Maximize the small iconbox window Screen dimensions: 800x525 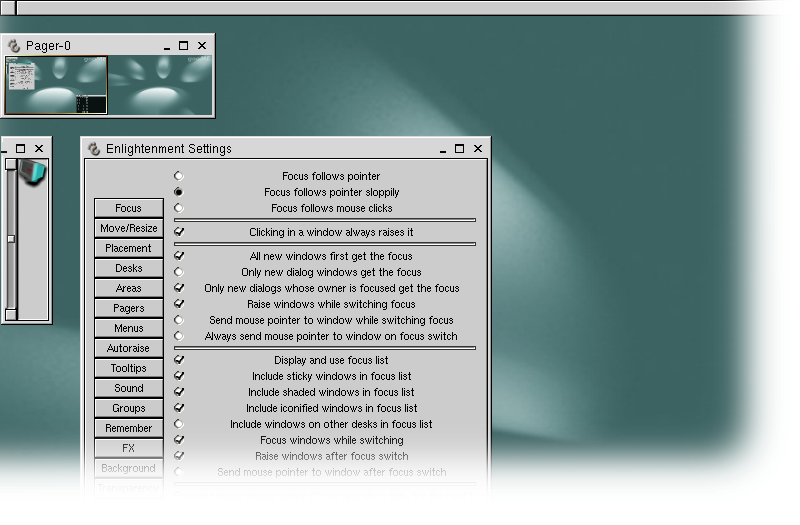pos(20,148)
